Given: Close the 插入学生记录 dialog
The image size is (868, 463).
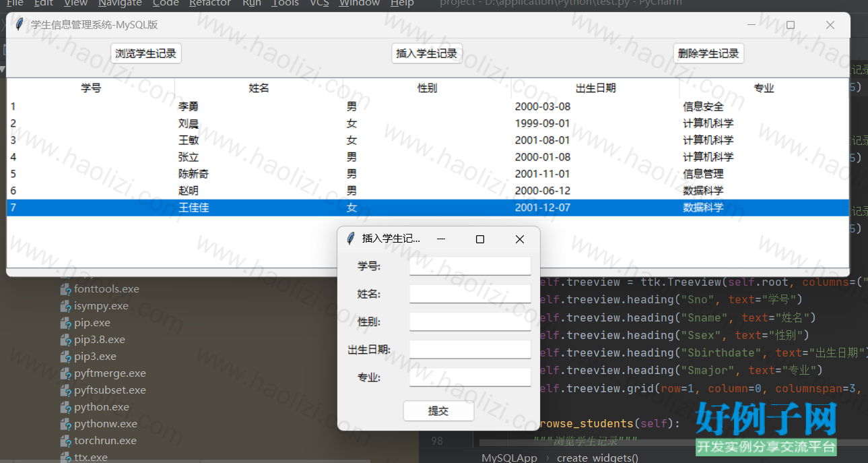Looking at the screenshot, I should tap(519, 239).
